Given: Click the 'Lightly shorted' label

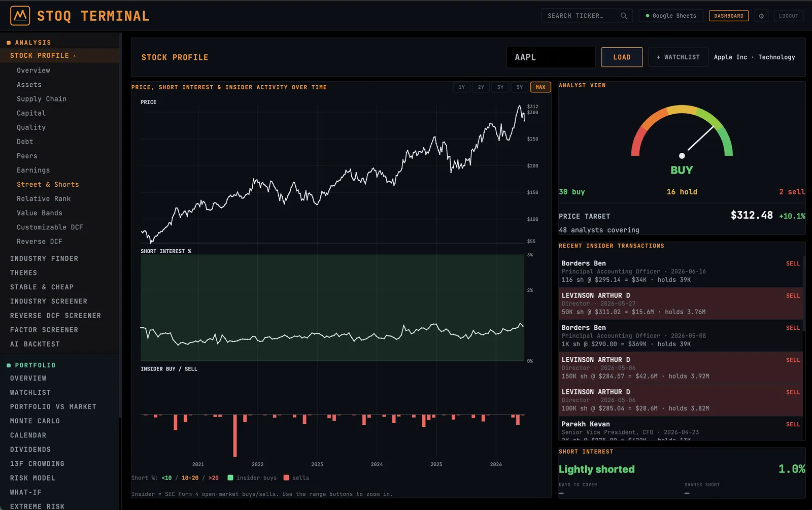Looking at the screenshot, I should tap(597, 469).
